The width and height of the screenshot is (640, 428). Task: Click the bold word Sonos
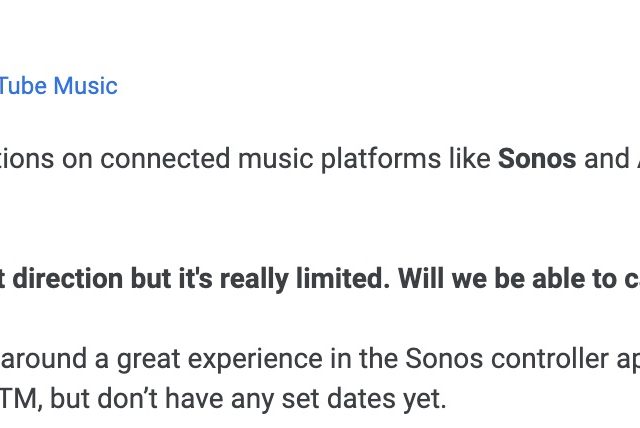[x=537, y=159]
